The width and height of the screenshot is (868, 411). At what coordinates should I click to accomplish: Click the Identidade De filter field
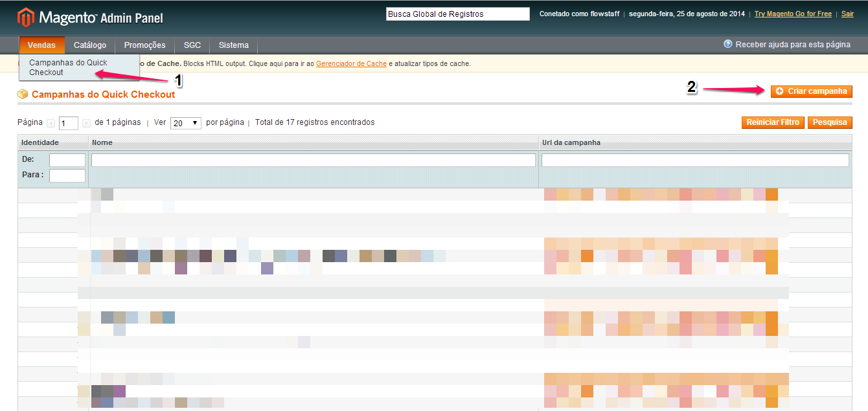point(67,160)
